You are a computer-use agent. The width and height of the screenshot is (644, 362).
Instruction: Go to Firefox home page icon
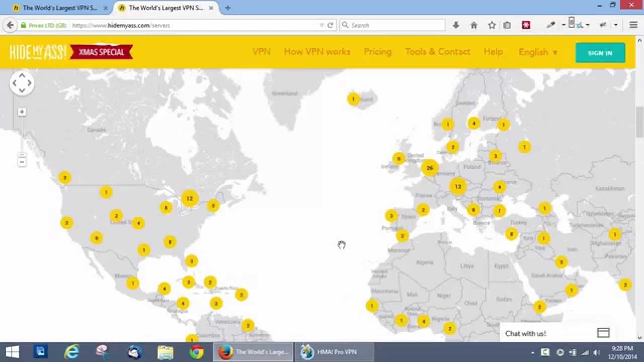[x=473, y=25]
